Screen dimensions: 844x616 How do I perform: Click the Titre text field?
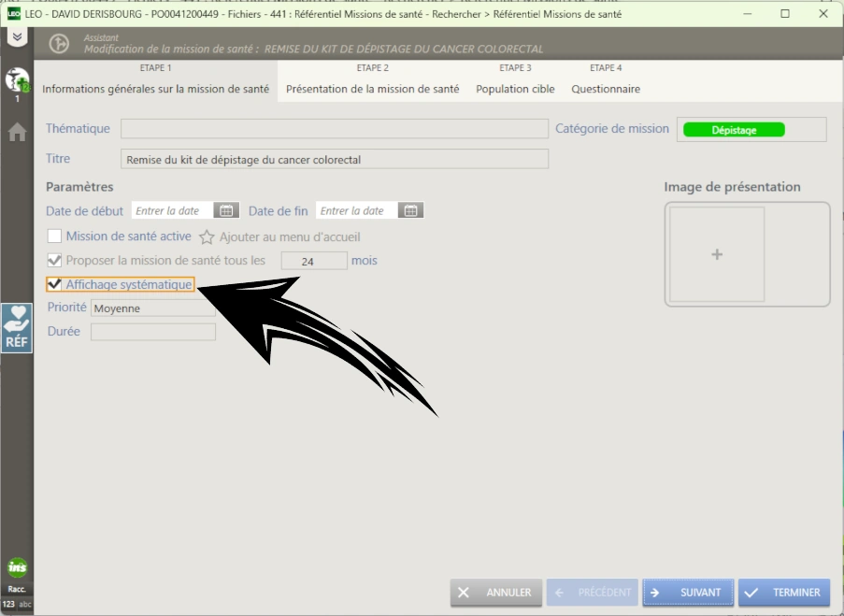point(334,160)
